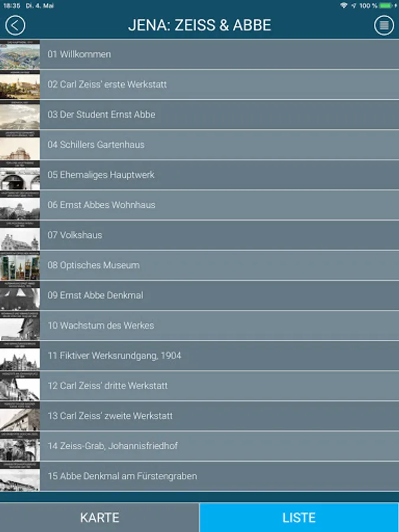Select '03 Der Student Ernst Abbe'
Screen dimensions: 399x532
coord(200,115)
